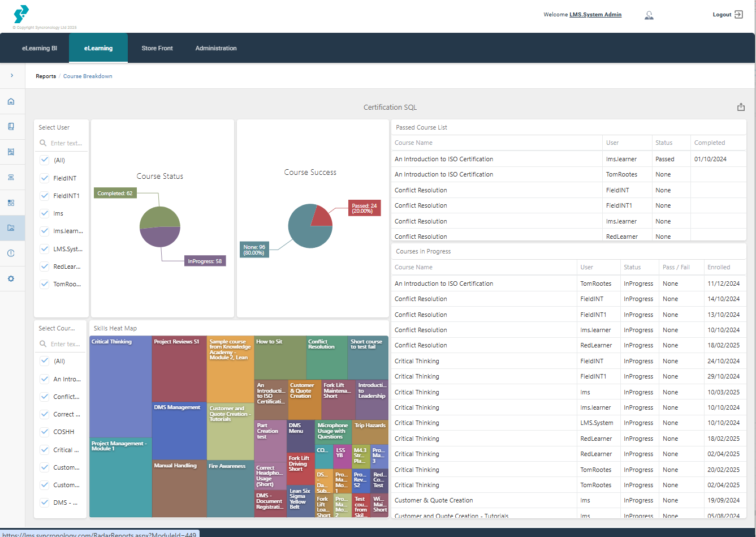Viewport: 756px width, 537px height.
Task: Uncheck the FieldINT user checkbox
Action: click(x=45, y=178)
